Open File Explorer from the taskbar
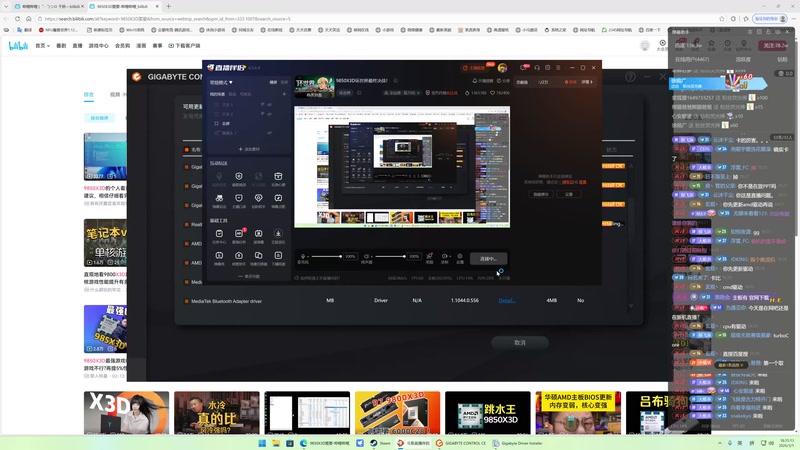Screen dimensions: 800x450 pyautogui.click(x=276, y=443)
